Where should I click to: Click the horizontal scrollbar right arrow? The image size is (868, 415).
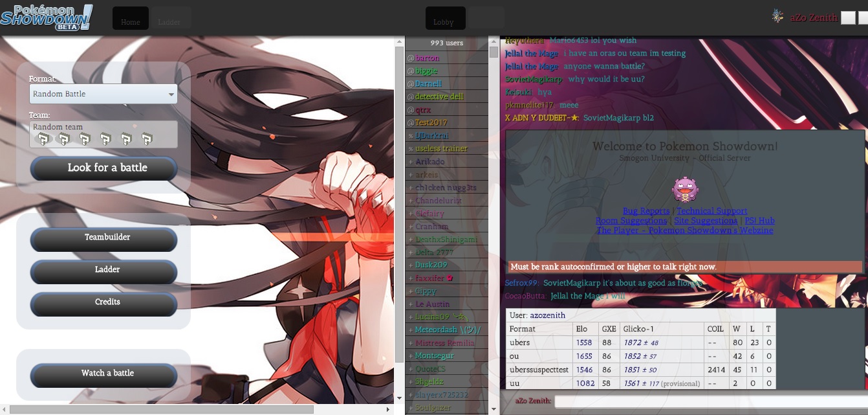[x=389, y=409]
